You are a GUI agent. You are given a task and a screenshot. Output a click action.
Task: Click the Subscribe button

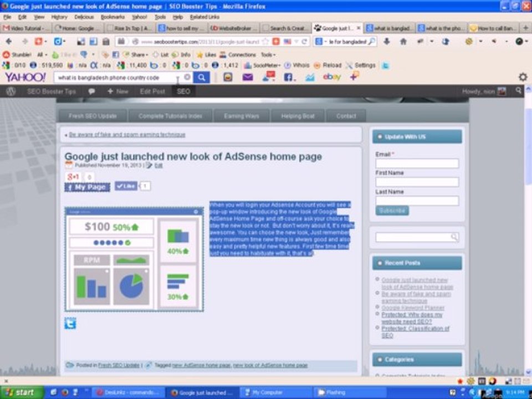coord(392,211)
